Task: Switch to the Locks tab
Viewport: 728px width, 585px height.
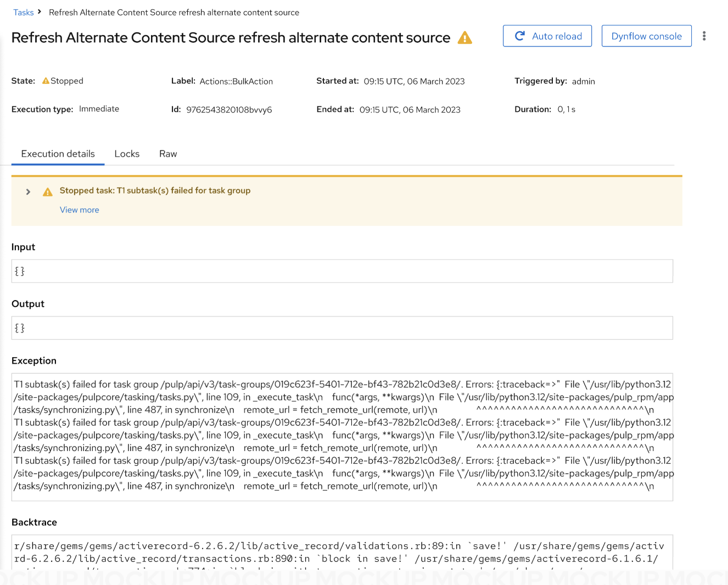Action: [127, 154]
